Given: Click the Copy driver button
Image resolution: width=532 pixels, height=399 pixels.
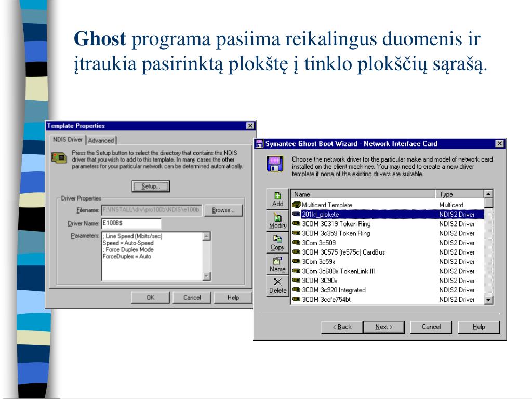Looking at the screenshot, I should click(277, 243).
